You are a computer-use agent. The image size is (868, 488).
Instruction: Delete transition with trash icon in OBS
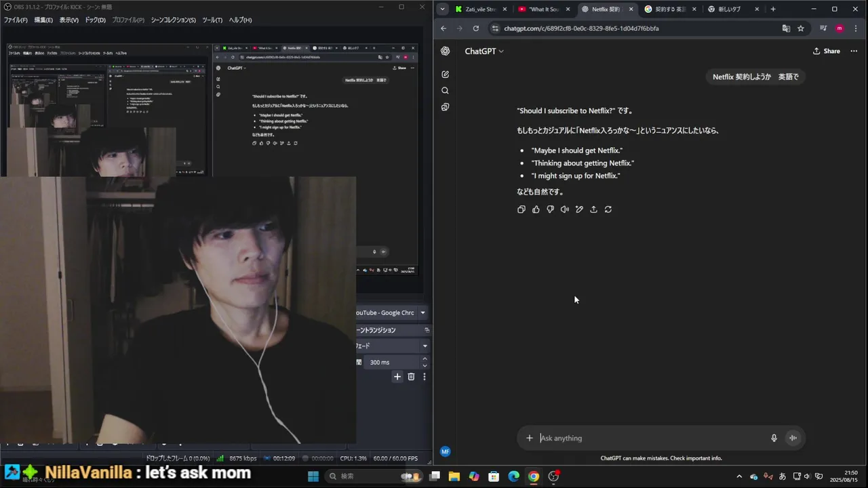click(411, 377)
